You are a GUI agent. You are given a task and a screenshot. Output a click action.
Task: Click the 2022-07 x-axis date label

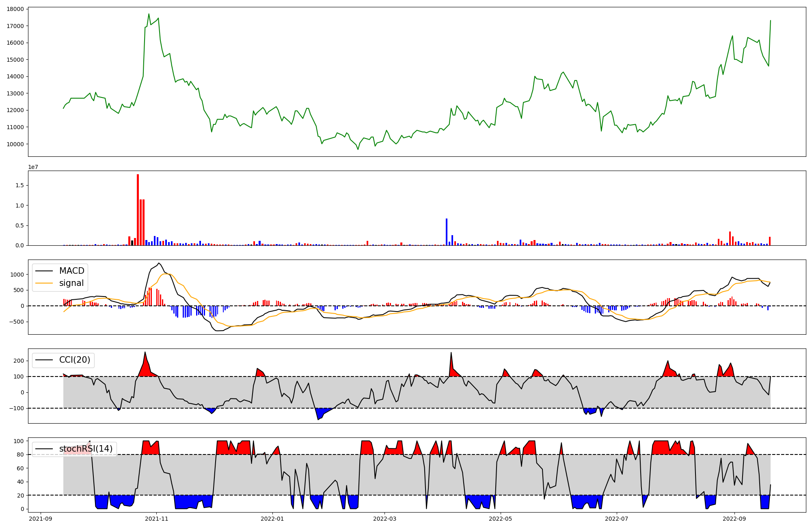(616, 519)
